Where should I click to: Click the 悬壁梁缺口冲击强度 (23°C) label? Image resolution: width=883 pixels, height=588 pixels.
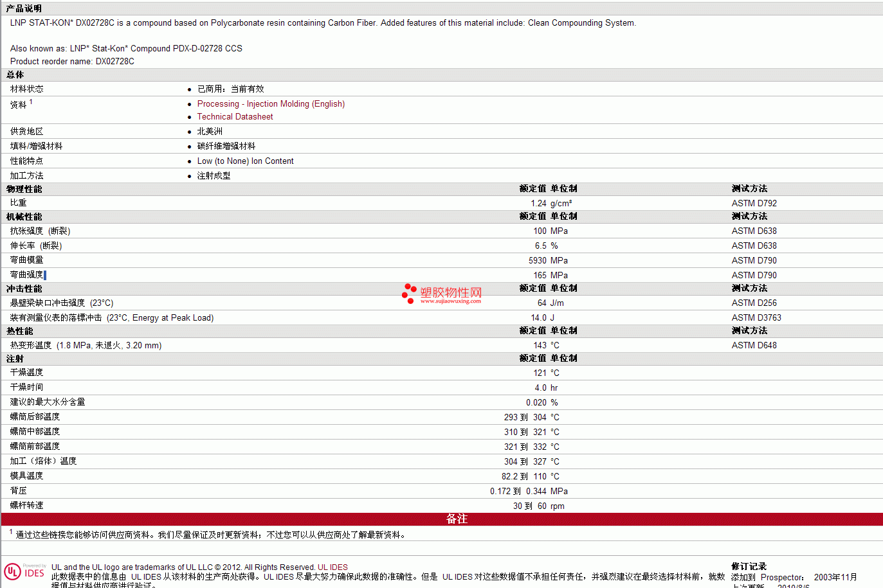click(x=62, y=303)
